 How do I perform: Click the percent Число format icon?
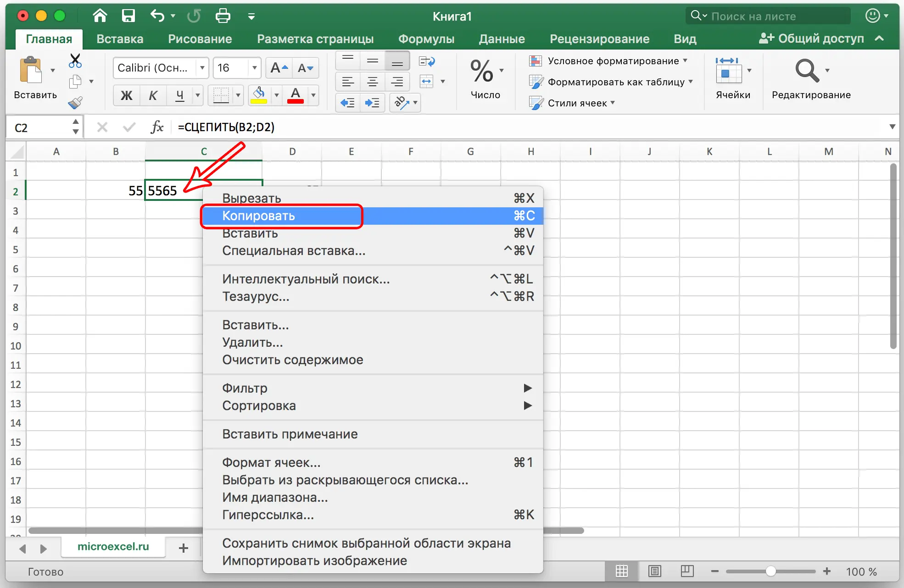tap(482, 71)
